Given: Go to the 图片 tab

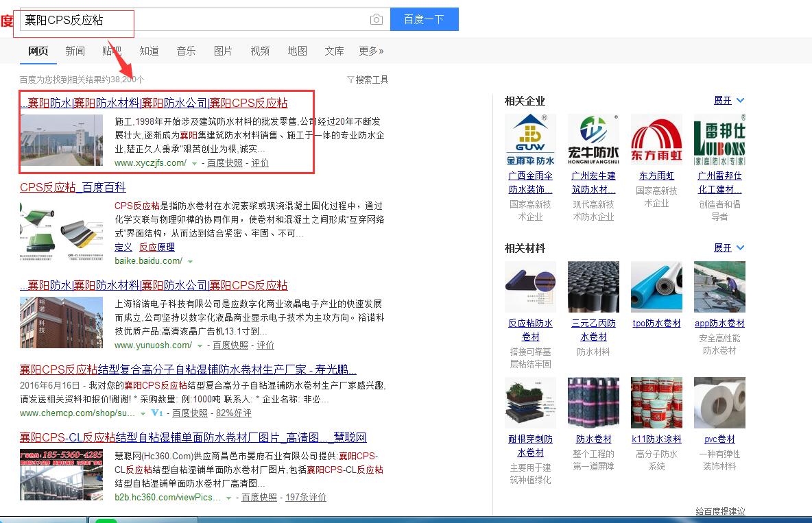Looking at the screenshot, I should pos(223,51).
